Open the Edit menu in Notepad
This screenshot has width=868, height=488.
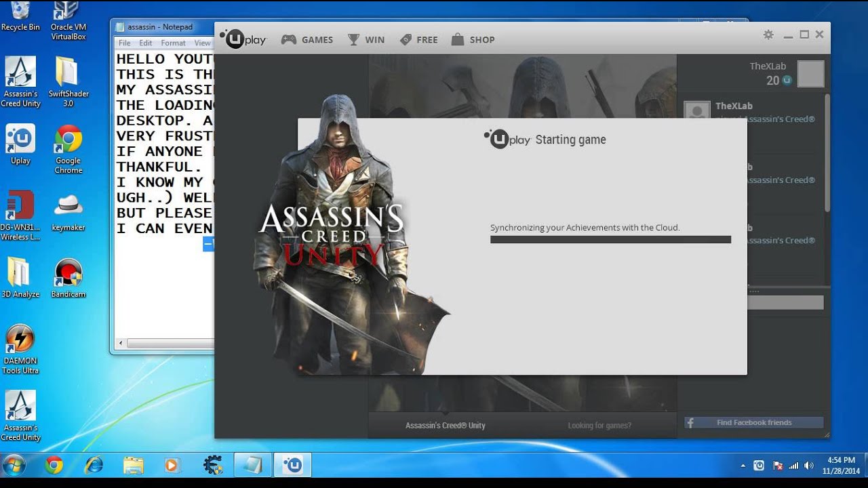[146, 43]
